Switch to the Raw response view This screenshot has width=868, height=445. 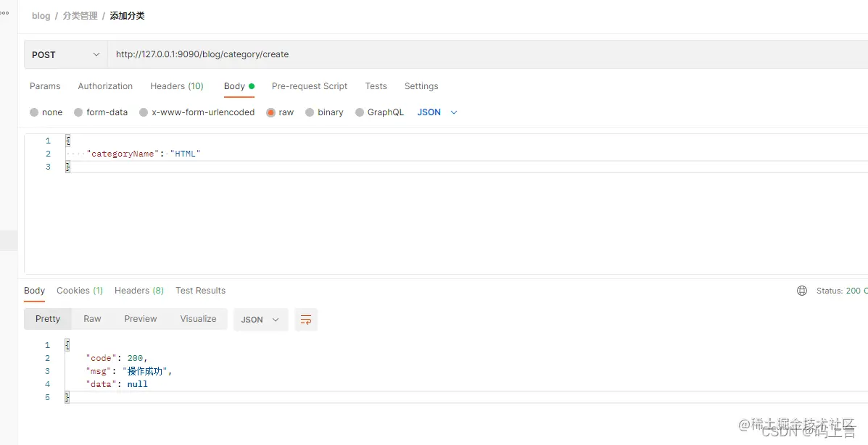coord(92,319)
